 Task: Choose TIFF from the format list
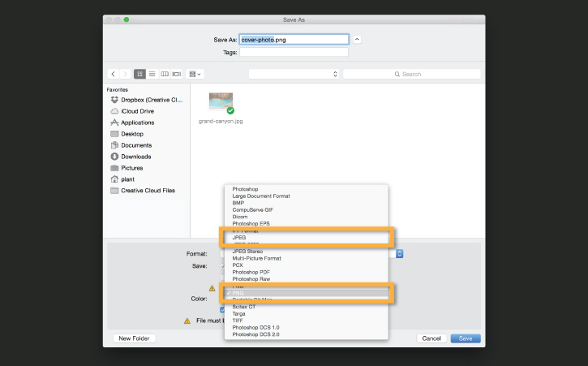pyautogui.click(x=238, y=321)
